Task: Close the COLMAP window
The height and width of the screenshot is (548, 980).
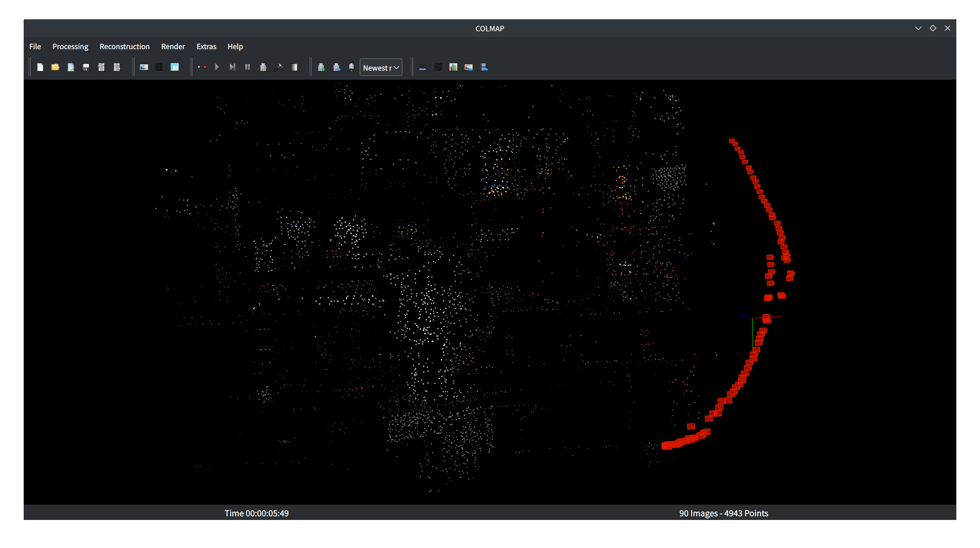Action: click(947, 28)
